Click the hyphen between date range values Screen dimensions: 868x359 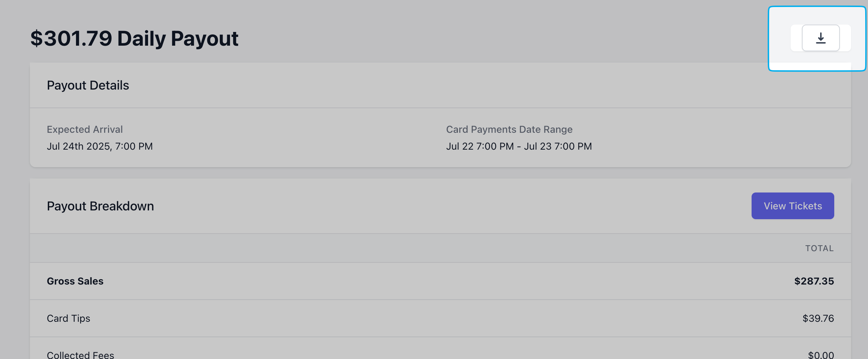519,146
